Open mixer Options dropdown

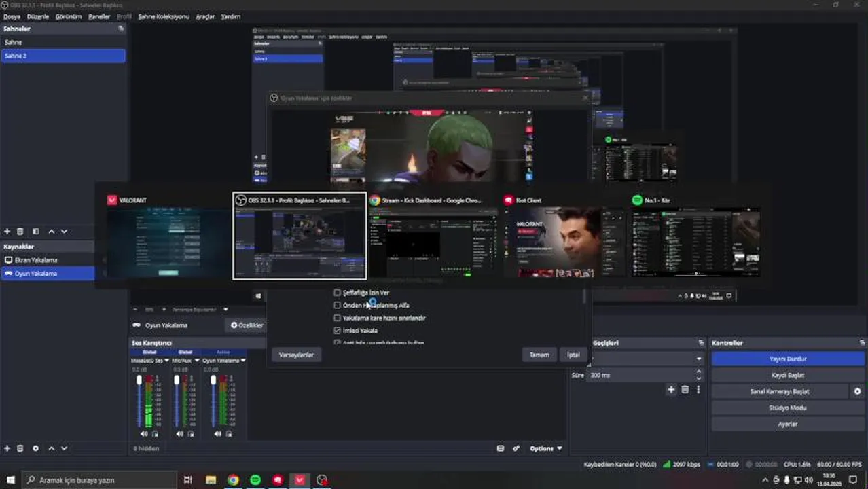(x=546, y=448)
